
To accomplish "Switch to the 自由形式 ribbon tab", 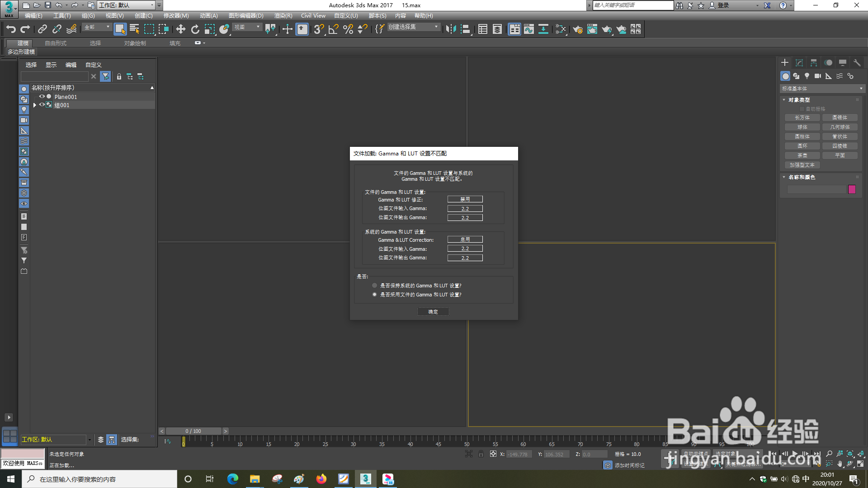I will tap(56, 43).
